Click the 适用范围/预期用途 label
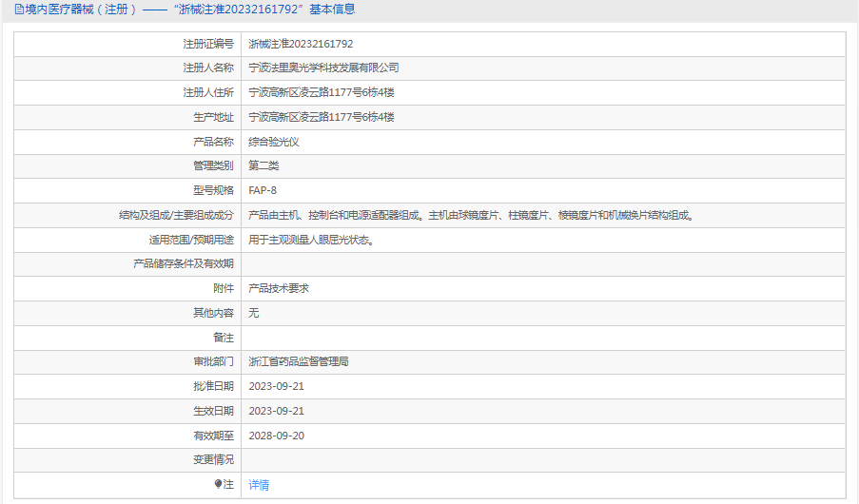The width and height of the screenshot is (859, 504). [x=191, y=240]
